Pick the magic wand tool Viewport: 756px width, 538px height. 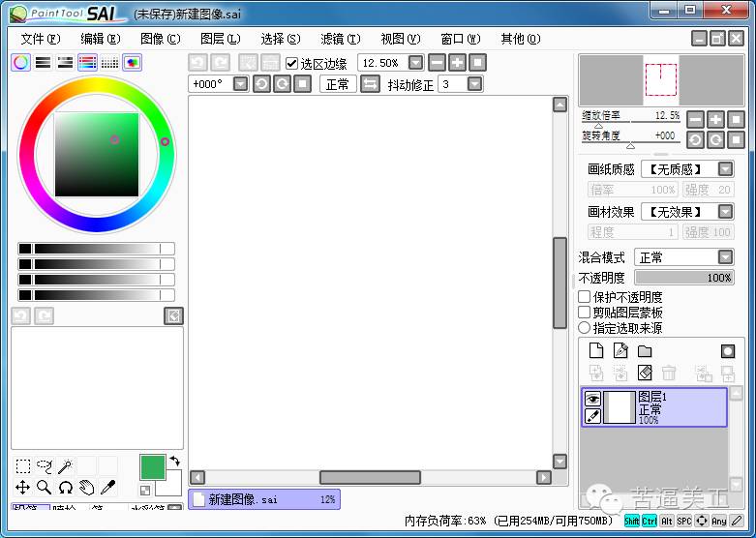click(66, 466)
